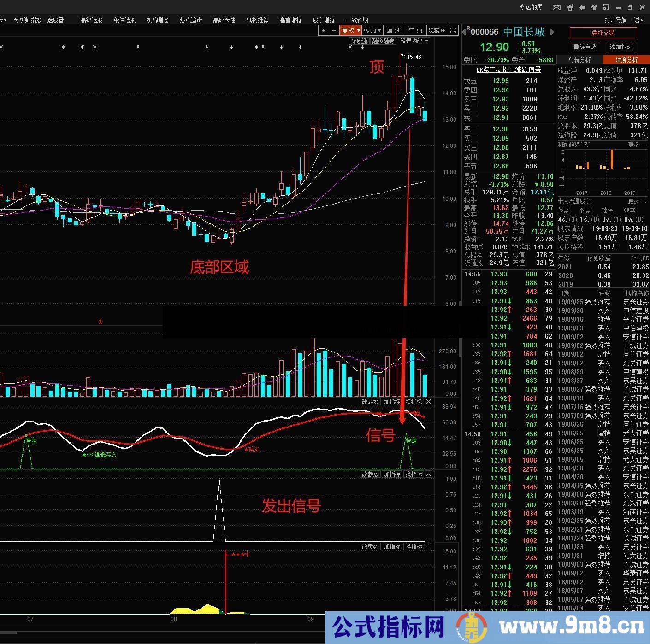Click the home icon in title bar
This screenshot has width=650, height=644.
point(570,7)
